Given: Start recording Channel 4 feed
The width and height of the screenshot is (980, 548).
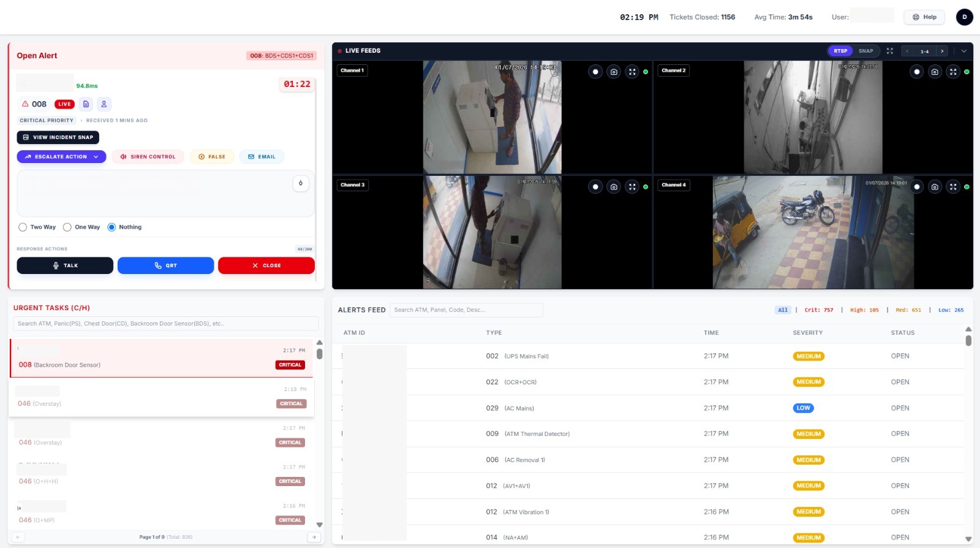Looking at the screenshot, I should 916,186.
